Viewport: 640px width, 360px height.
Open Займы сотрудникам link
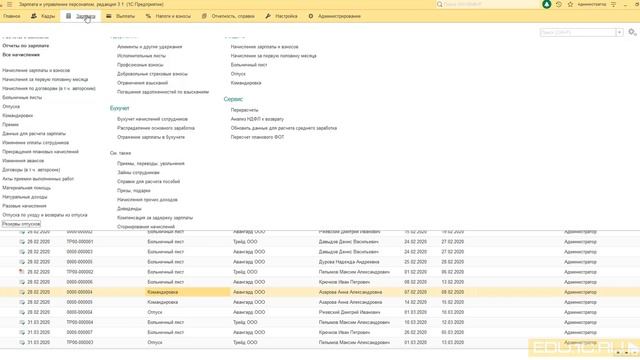pos(138,172)
